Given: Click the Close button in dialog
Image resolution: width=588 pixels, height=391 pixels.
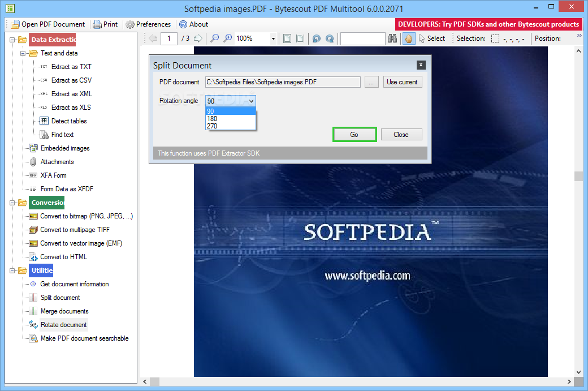Looking at the screenshot, I should click(x=401, y=134).
